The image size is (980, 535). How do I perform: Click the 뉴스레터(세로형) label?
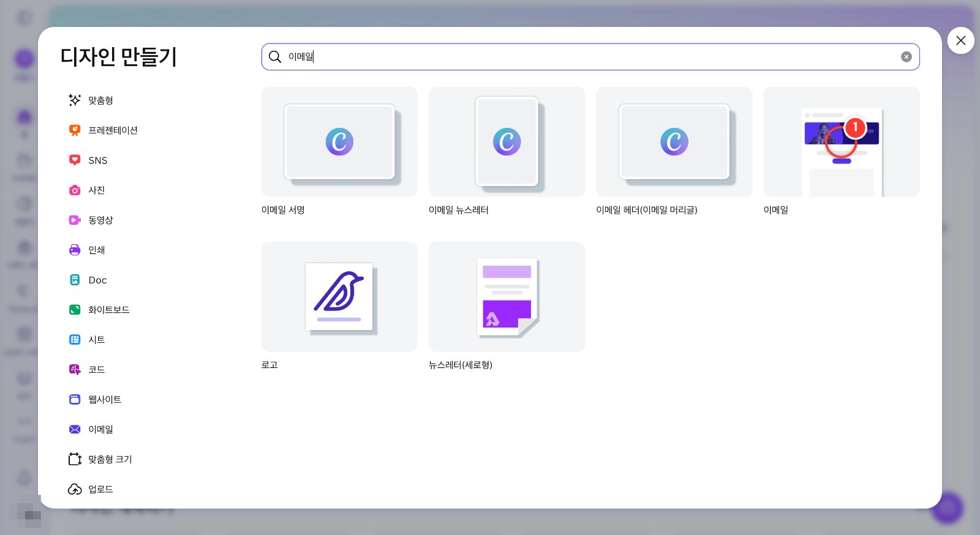click(461, 365)
